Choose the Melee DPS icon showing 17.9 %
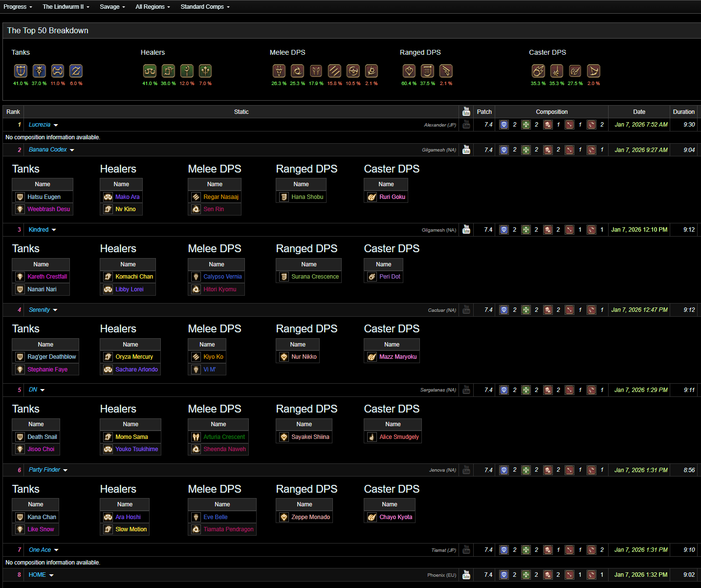Image resolution: width=701 pixels, height=588 pixels. pyautogui.click(x=316, y=71)
